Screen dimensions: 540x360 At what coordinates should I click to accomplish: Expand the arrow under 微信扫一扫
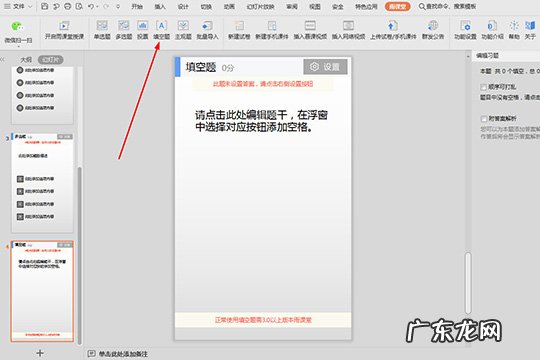18,46
